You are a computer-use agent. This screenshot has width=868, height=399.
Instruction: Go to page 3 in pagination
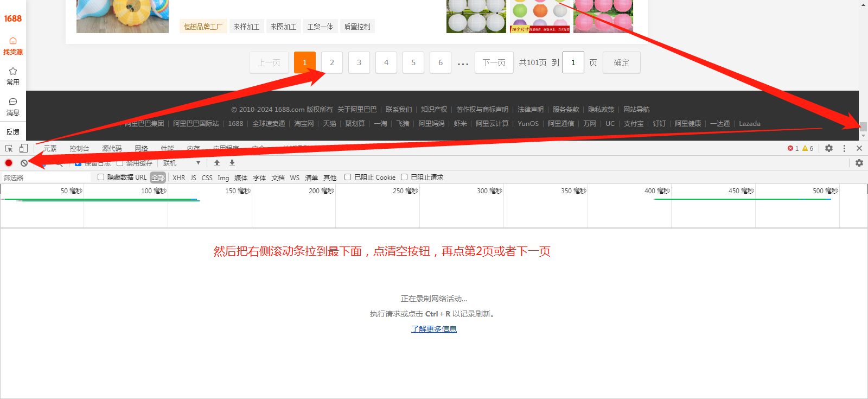[359, 62]
